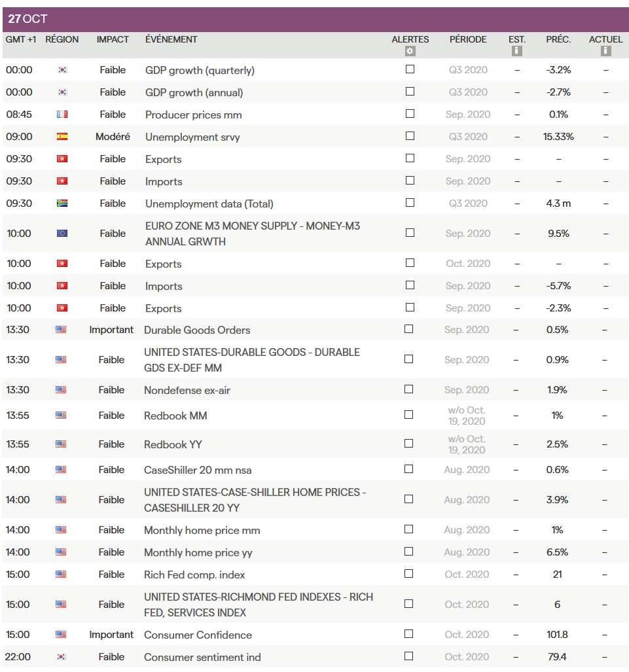Check the alert box for Monthly home price mm

click(408, 529)
